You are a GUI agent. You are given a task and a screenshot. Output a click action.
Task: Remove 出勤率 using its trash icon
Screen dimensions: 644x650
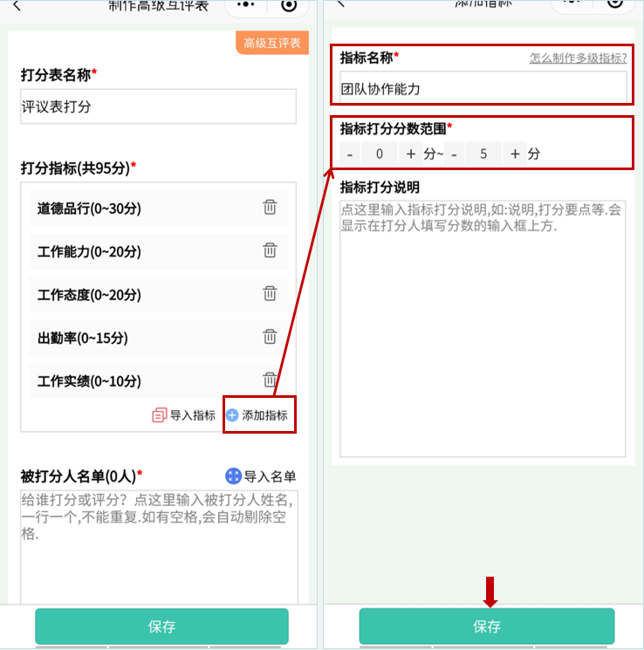tap(270, 336)
